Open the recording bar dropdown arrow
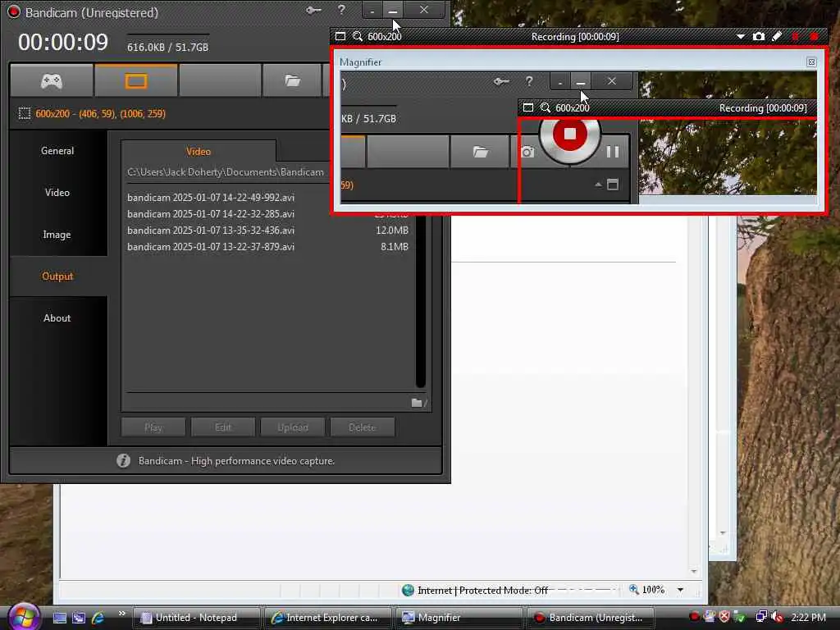This screenshot has height=630, width=840. coord(741,36)
